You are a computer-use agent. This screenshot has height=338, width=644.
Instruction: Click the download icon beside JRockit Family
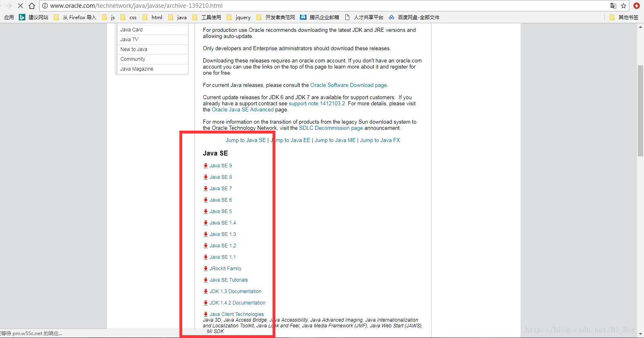(x=206, y=269)
